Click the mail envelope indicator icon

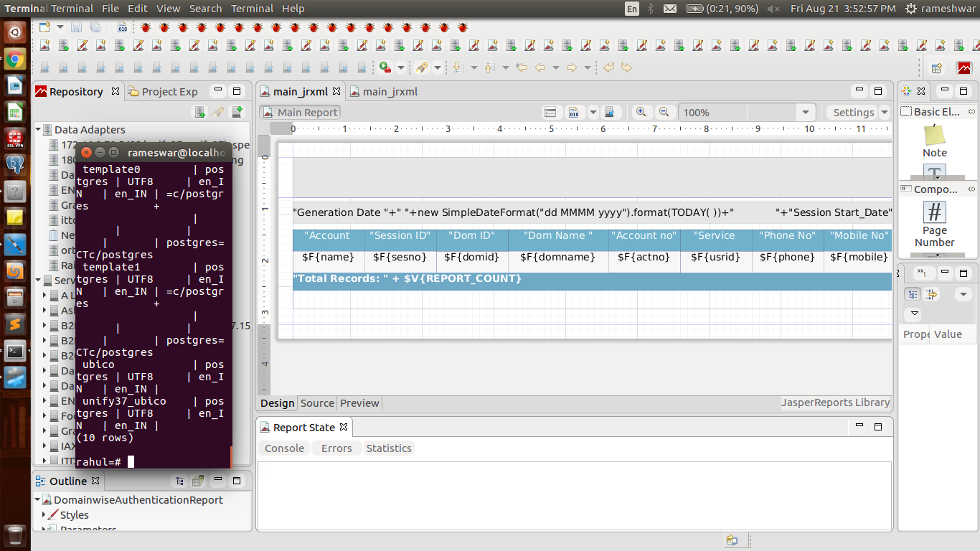[670, 9]
